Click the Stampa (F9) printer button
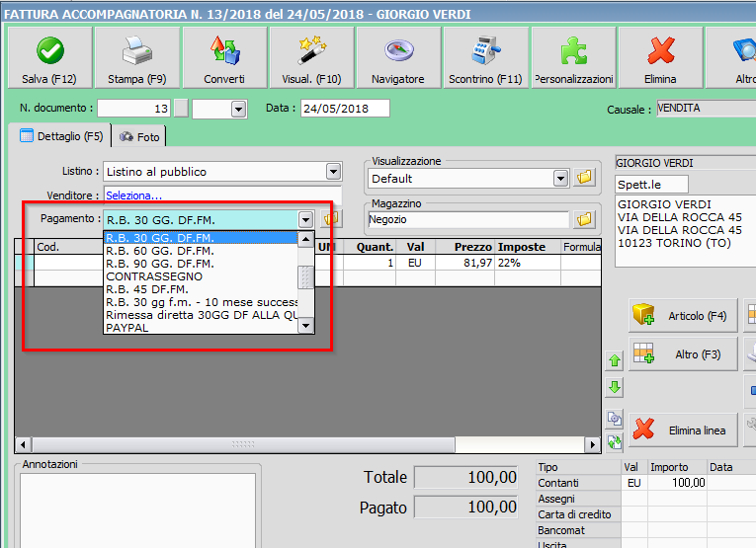Viewport: 756px width, 548px height. [137, 58]
